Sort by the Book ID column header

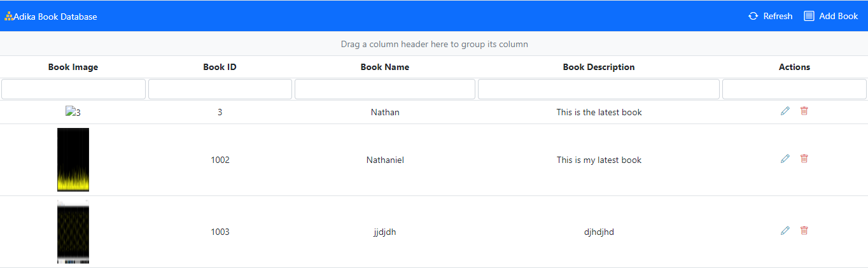click(x=220, y=67)
